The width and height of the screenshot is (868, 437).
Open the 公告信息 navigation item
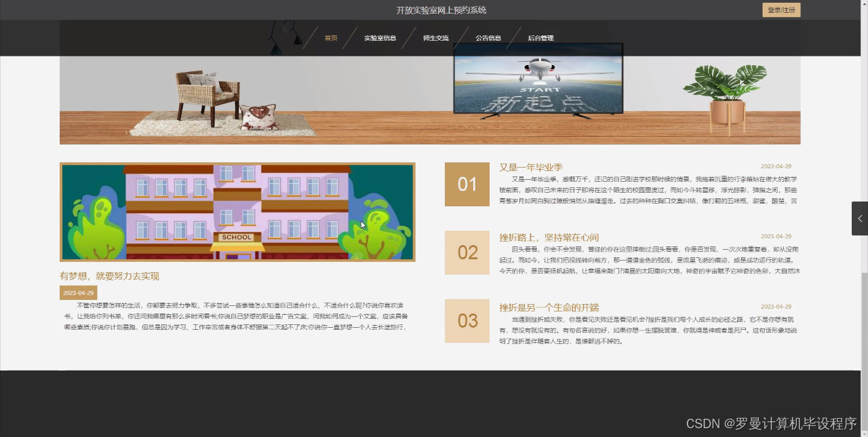[x=488, y=38]
